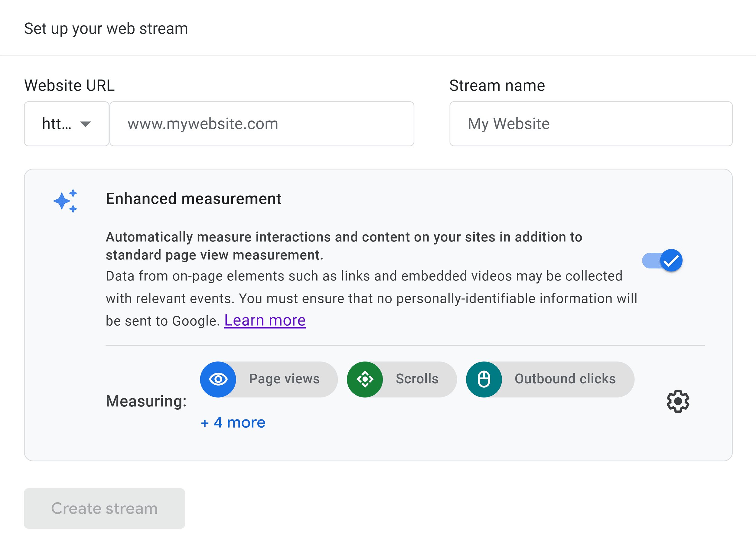The image size is (756, 552).
Task: Expand the + 4 more measurements
Action: [233, 422]
